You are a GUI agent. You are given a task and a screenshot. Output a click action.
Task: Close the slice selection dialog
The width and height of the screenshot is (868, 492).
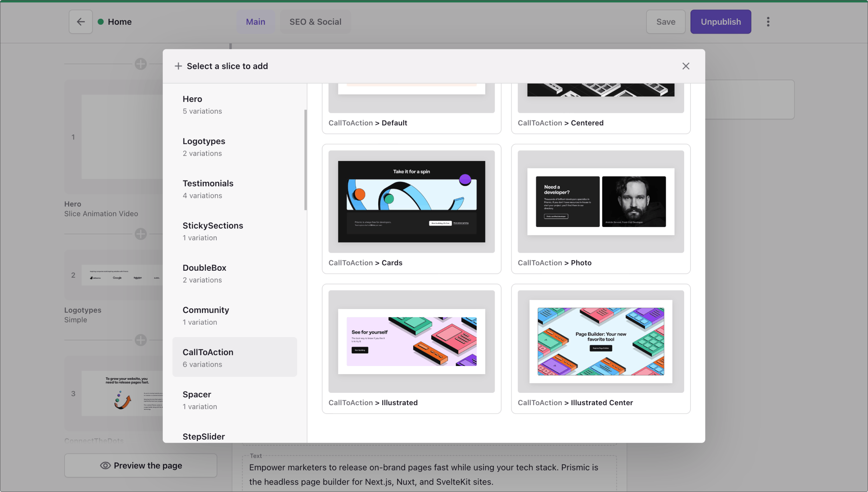pyautogui.click(x=686, y=66)
